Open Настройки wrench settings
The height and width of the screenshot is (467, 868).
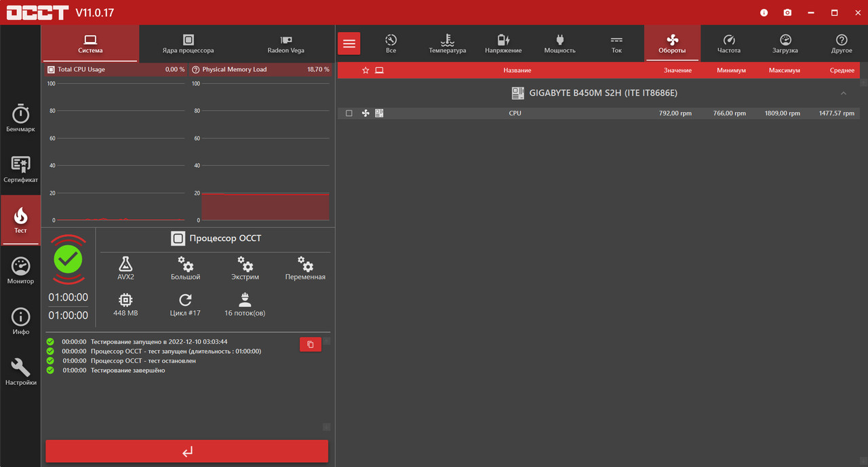pos(20,372)
